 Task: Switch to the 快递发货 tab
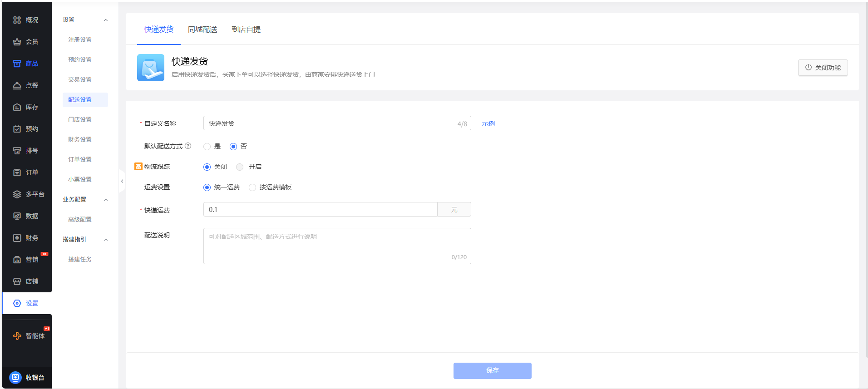(159, 30)
